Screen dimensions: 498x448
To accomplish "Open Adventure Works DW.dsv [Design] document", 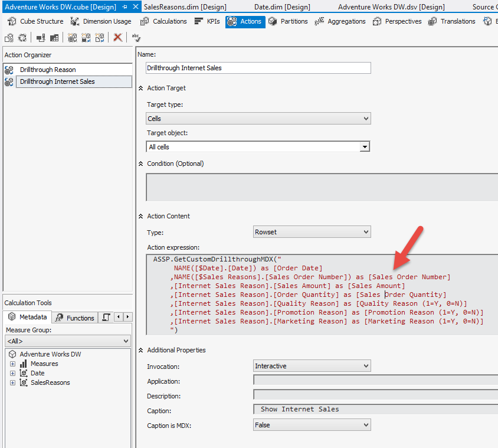I will point(391,7).
